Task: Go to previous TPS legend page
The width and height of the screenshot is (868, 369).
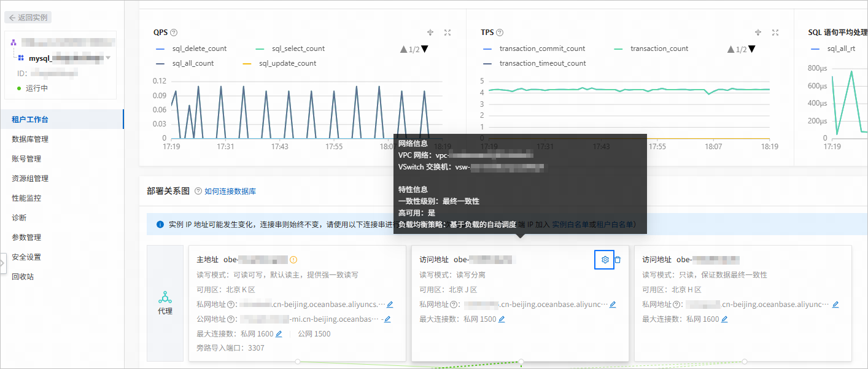Action: 730,49
